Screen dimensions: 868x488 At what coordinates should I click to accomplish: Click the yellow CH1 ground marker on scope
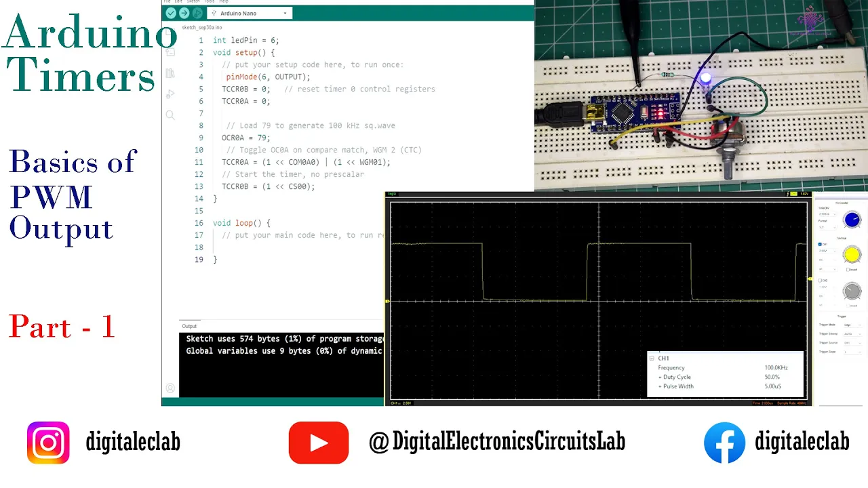pyautogui.click(x=387, y=301)
